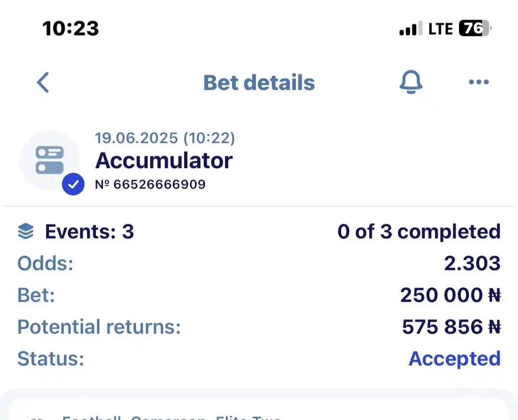This screenshot has width=518, height=420.
Task: Tap the Bet details page title
Action: (x=259, y=82)
